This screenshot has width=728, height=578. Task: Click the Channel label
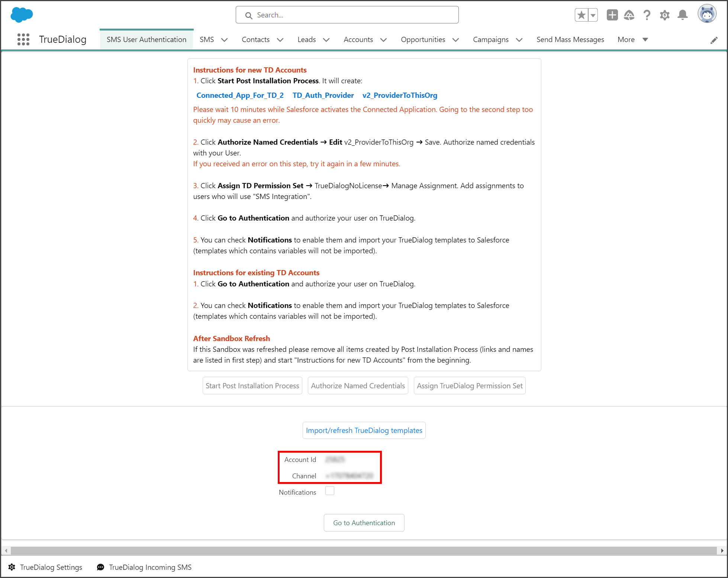(x=304, y=476)
